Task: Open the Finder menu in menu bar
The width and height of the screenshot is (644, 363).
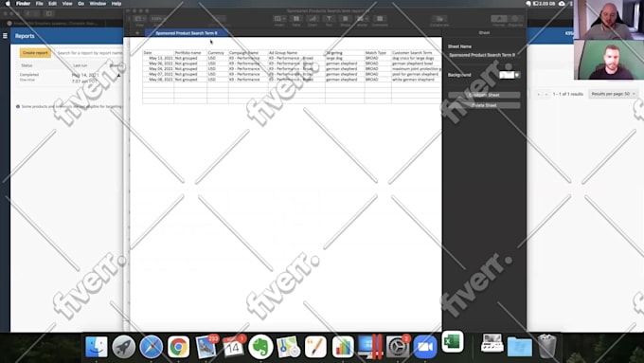Action: pos(23,3)
